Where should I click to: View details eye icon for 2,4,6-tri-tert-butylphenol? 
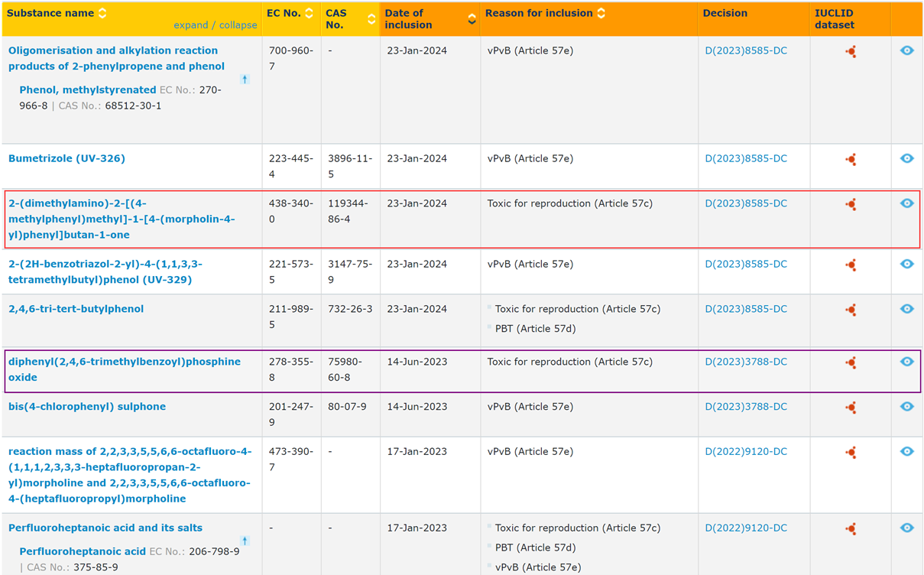point(907,309)
